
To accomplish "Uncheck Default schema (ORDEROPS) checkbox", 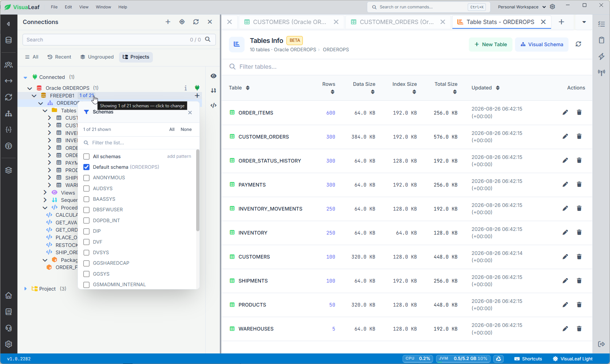I will pyautogui.click(x=86, y=167).
